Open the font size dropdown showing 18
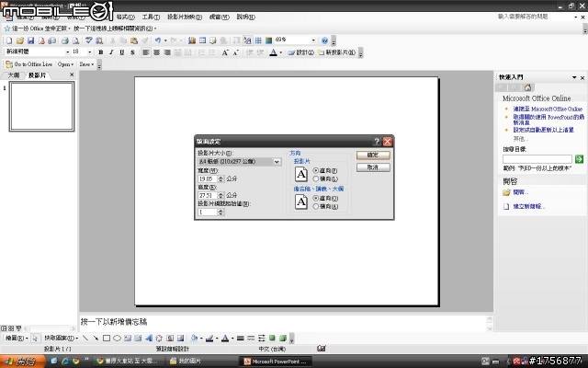 [90, 52]
